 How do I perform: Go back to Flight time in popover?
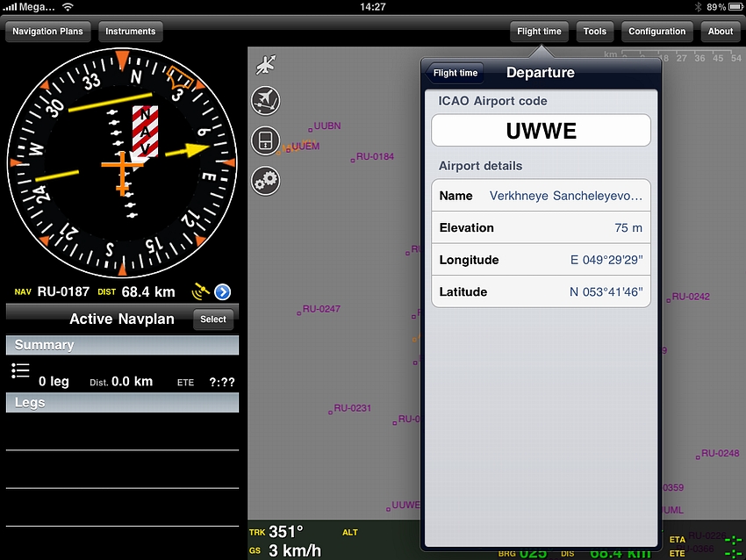point(455,73)
